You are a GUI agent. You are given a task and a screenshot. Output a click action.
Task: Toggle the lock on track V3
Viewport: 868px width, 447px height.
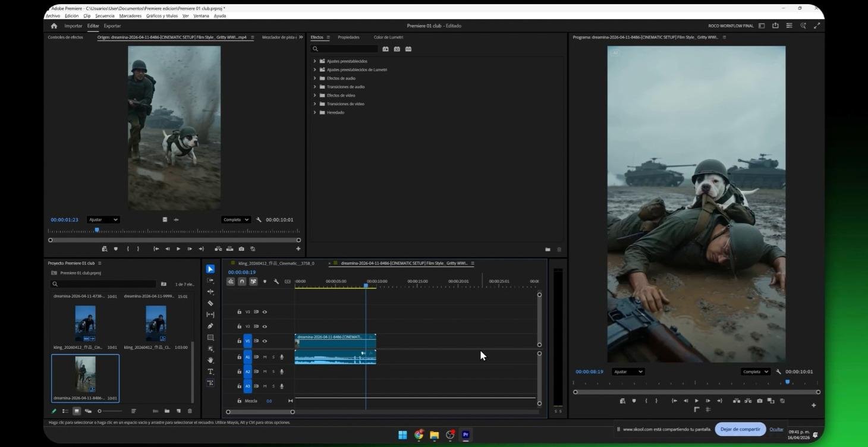pos(240,311)
